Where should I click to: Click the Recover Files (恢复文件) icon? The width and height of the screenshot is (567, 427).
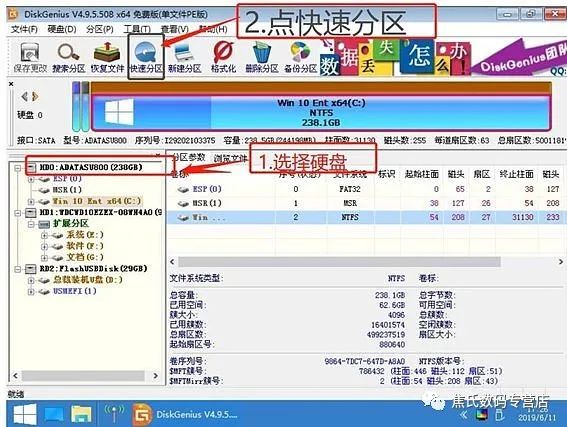tap(107, 57)
